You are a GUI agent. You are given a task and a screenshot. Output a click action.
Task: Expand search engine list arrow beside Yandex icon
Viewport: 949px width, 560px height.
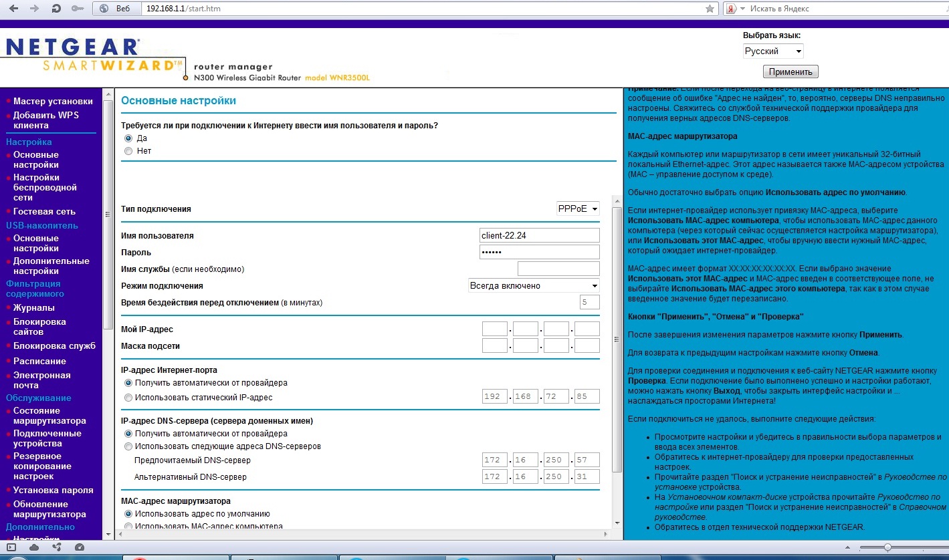[x=742, y=9]
